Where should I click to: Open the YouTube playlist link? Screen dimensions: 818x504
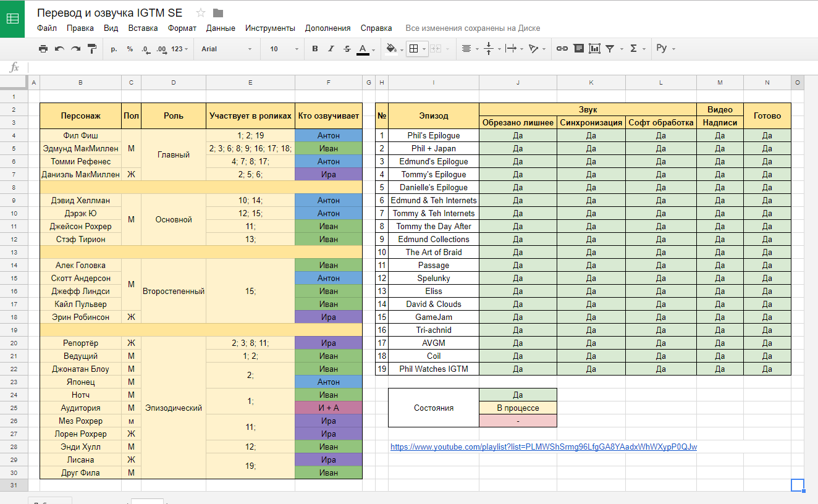[x=544, y=447]
